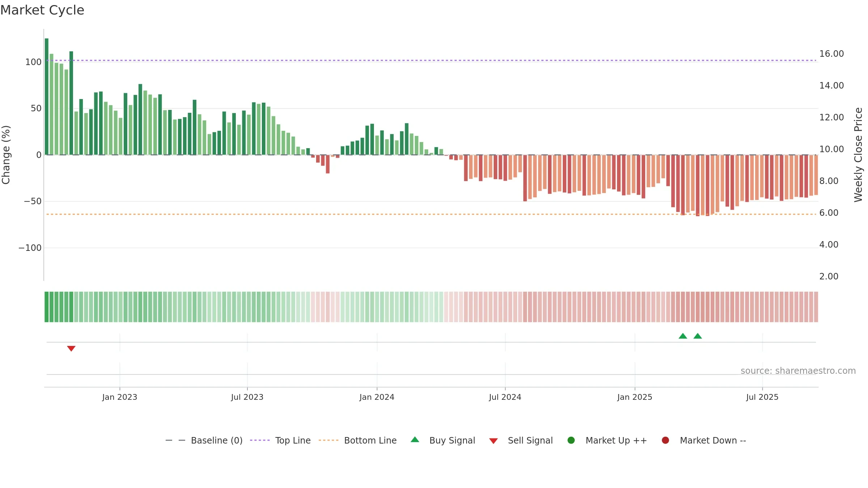Viewport: 868px width, 488px height.
Task: Click the Jan 2025 axis label
Action: 635,397
